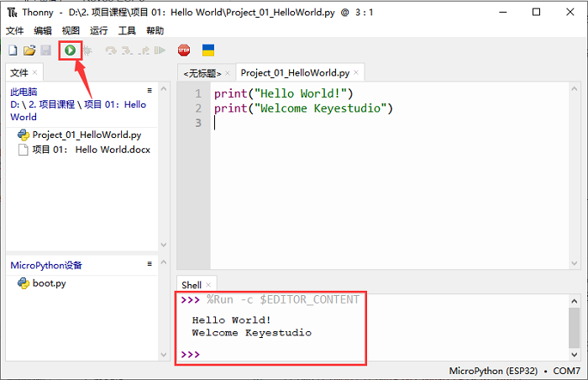This screenshot has width=588, height=380.
Task: Open the MicroPython设备 panel hamburger menu
Action: pyautogui.click(x=150, y=264)
